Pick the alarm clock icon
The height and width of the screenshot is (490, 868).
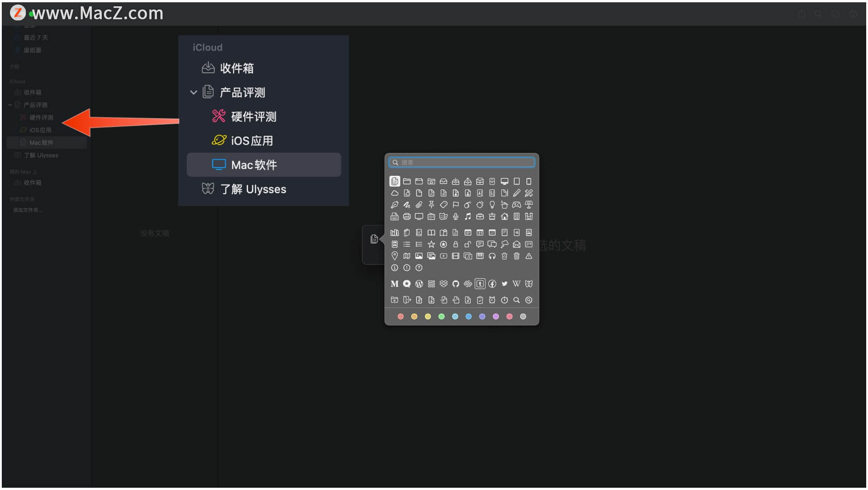pyautogui.click(x=492, y=300)
